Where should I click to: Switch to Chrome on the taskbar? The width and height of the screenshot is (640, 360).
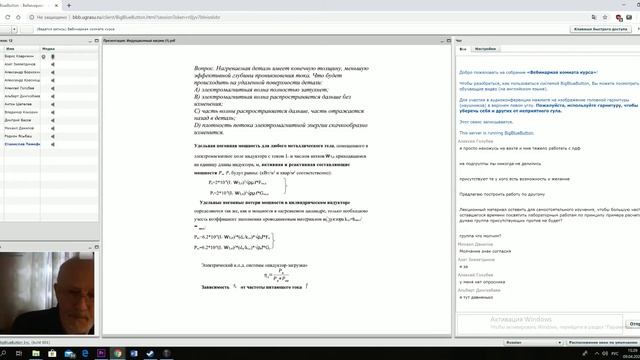coord(118,353)
